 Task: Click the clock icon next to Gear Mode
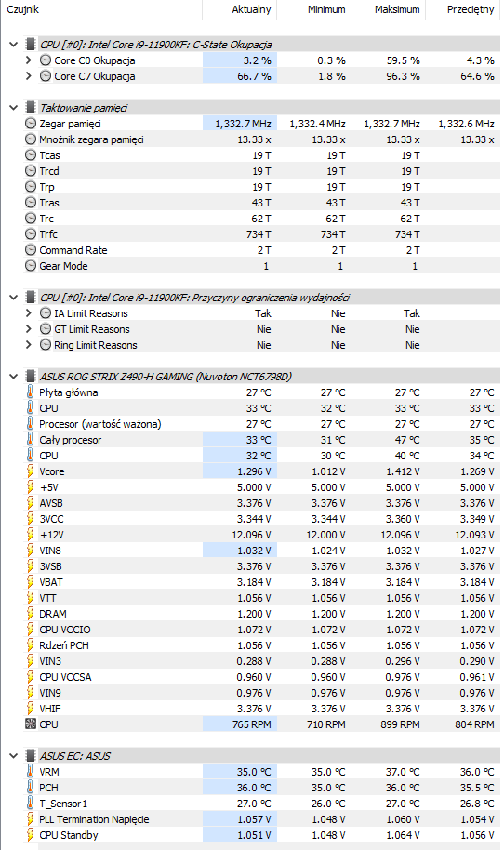pyautogui.click(x=31, y=266)
